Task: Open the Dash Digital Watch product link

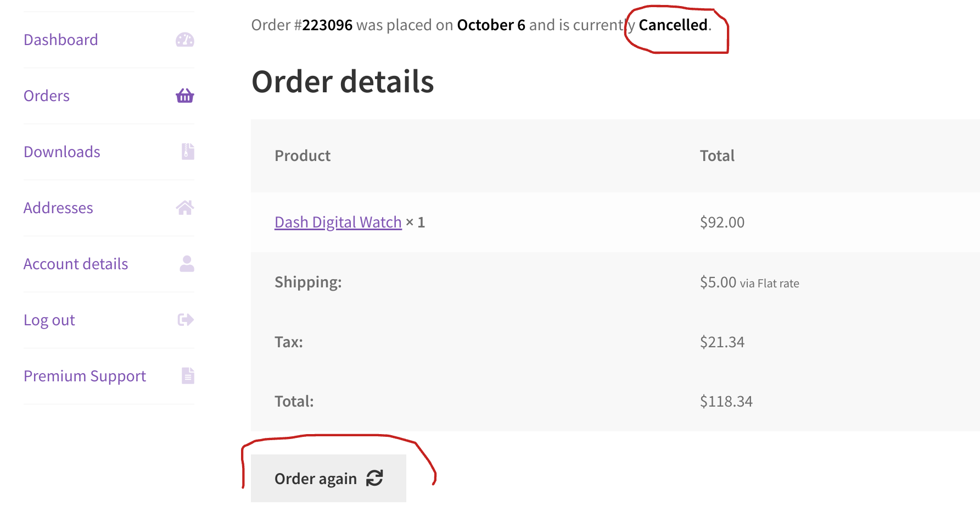Action: 338,222
